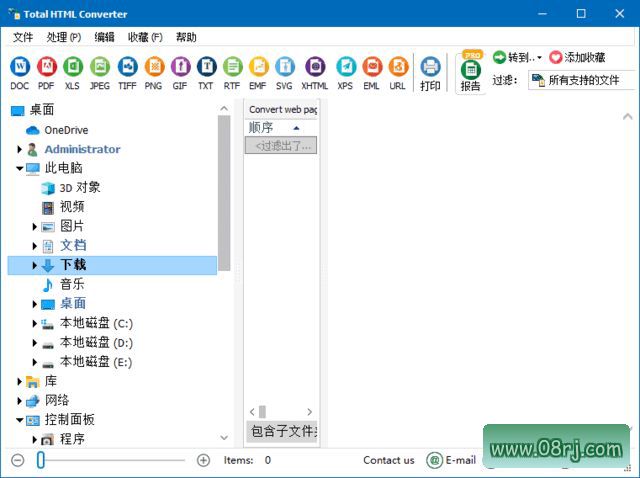This screenshot has height=478, width=640.
Task: Click folder tree scroll down arrow
Action: [224, 438]
